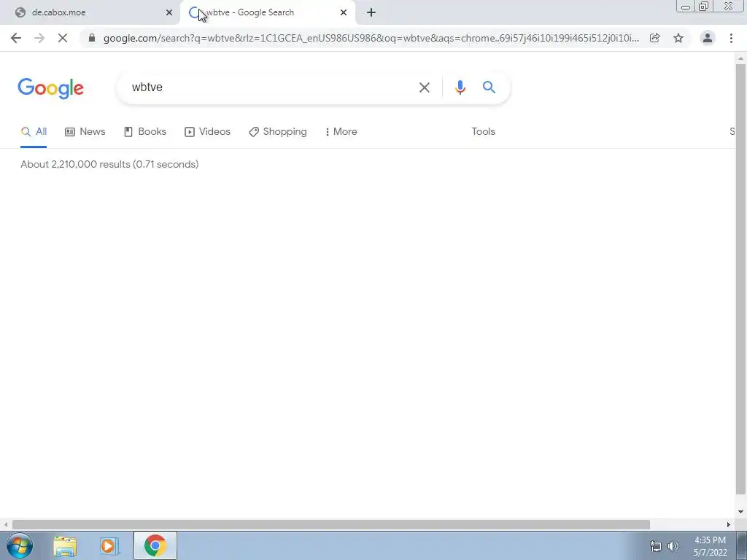Switch to Books results
This screenshot has height=560, width=747.
[x=145, y=131]
